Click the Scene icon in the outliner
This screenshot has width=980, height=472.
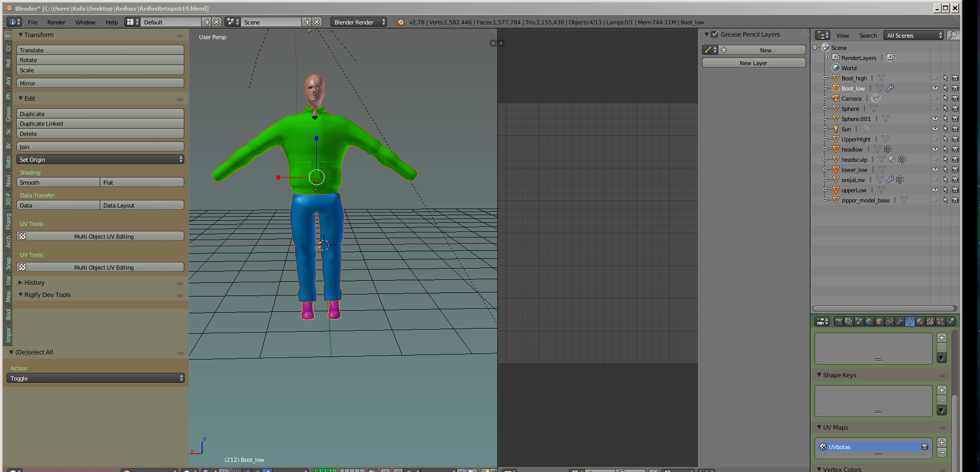coord(826,47)
